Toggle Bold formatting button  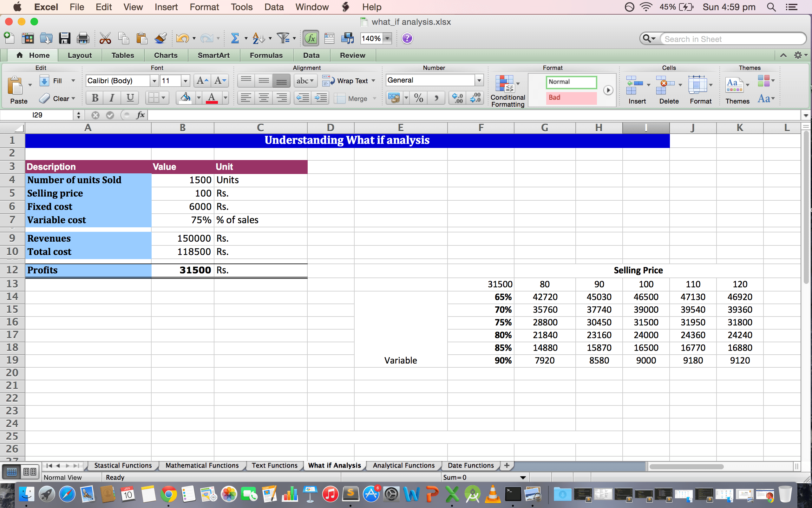tap(95, 98)
